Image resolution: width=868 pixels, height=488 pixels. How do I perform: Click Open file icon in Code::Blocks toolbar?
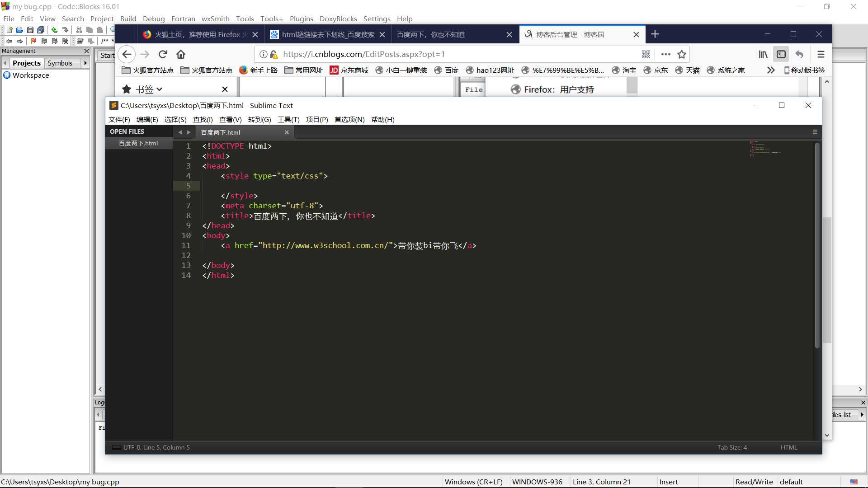point(19,30)
